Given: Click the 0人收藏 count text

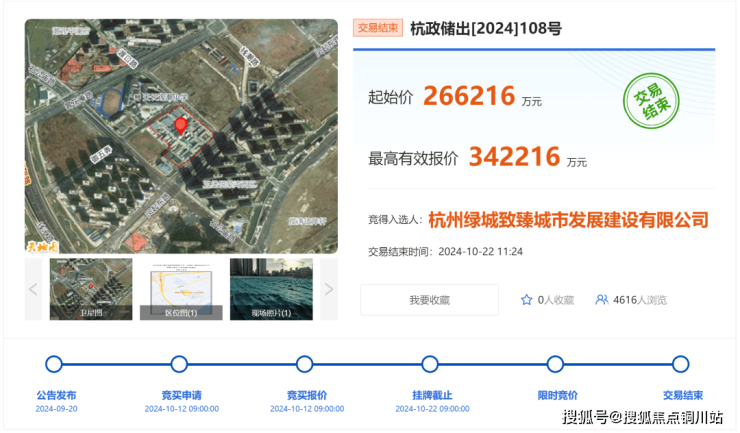Looking at the screenshot, I should click(555, 300).
